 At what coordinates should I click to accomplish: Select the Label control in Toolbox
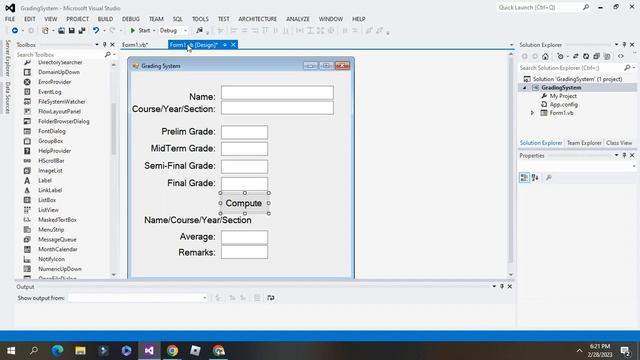pos(45,180)
